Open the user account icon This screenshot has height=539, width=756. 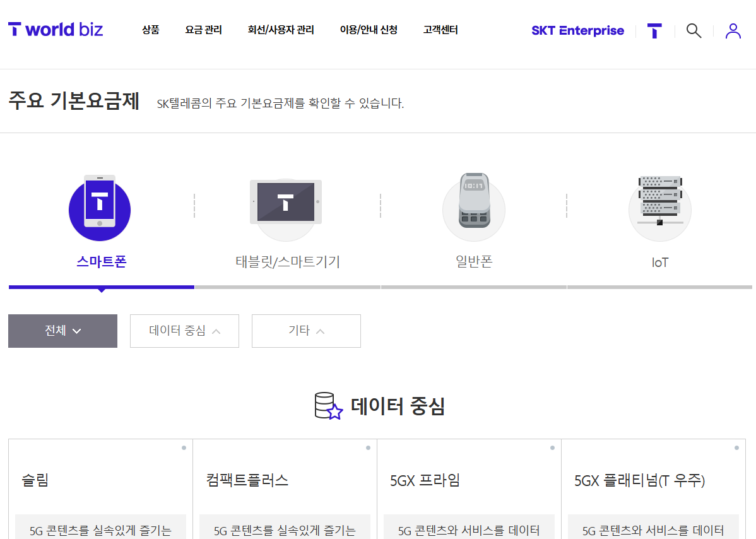[x=733, y=31]
